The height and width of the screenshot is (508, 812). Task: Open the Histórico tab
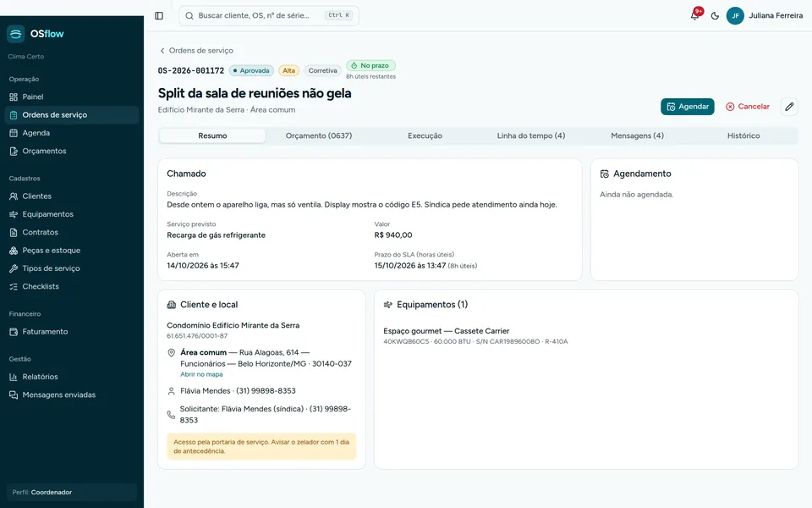(743, 135)
